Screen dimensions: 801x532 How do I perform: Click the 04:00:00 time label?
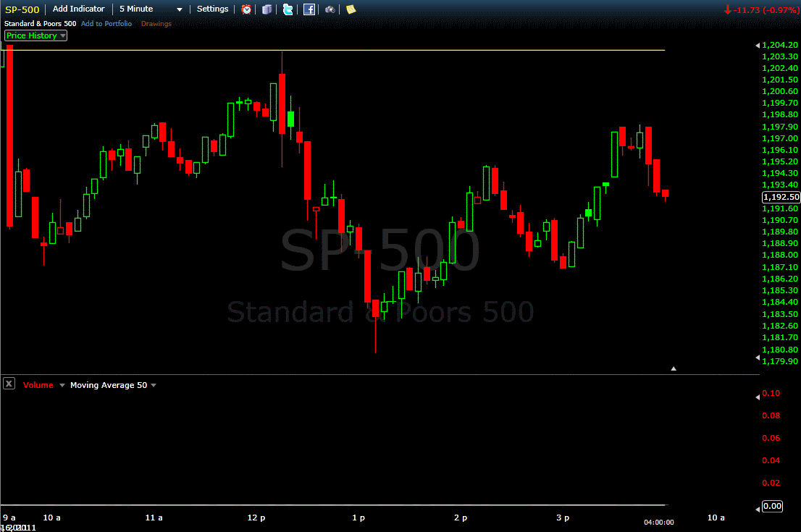pyautogui.click(x=658, y=523)
